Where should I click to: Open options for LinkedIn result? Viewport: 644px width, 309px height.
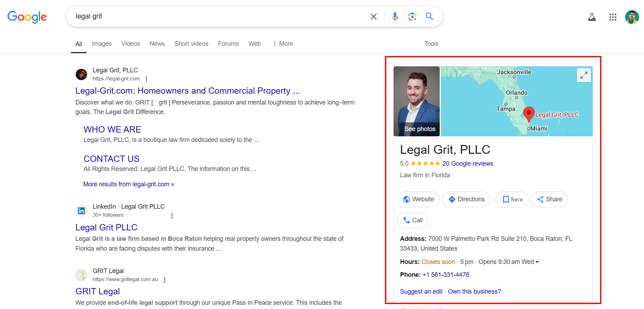172,216
